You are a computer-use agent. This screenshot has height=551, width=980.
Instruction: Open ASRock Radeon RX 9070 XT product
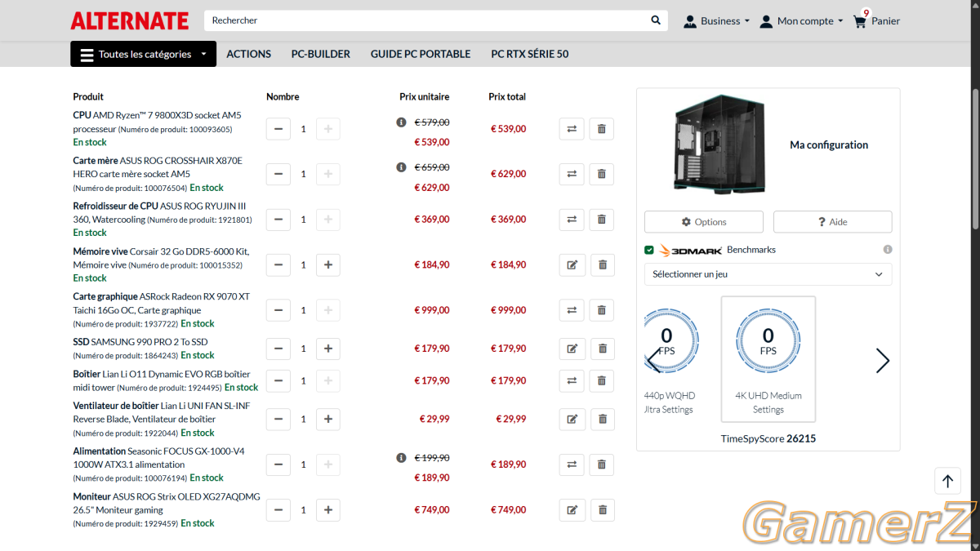pyautogui.click(x=162, y=303)
